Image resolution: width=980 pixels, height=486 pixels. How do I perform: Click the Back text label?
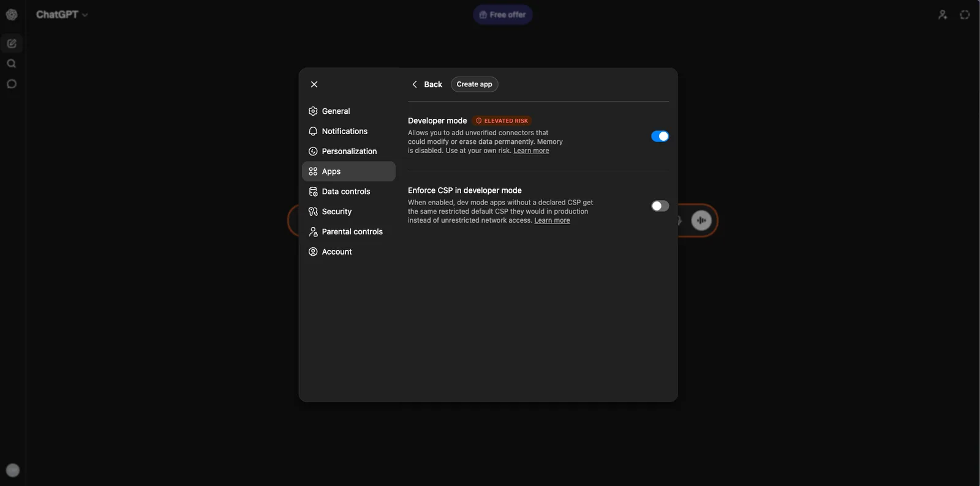coord(433,84)
